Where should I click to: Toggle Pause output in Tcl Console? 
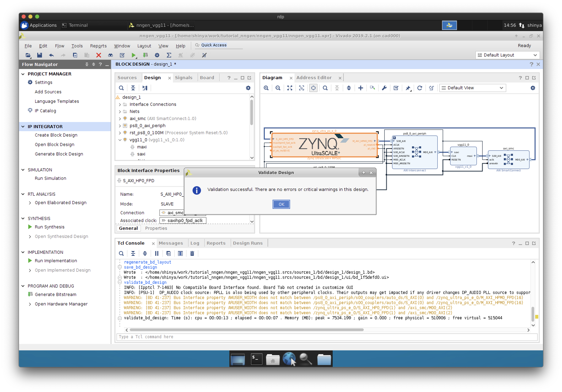point(157,253)
